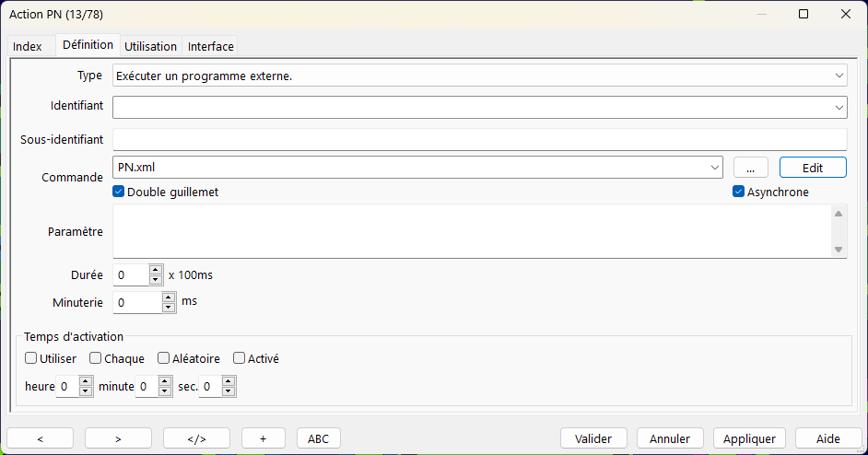868x455 pixels.
Task: Go to next action with > button
Action: point(118,438)
